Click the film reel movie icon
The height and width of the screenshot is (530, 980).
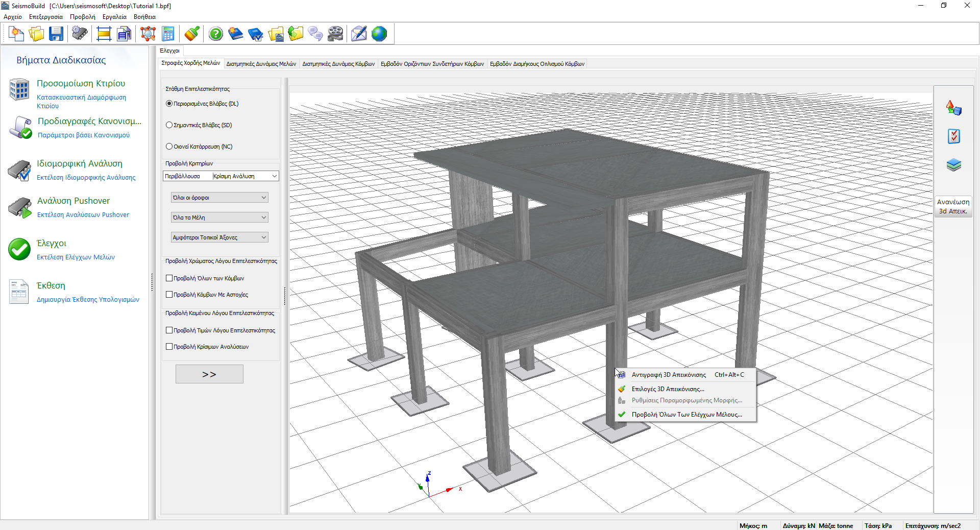tap(335, 34)
